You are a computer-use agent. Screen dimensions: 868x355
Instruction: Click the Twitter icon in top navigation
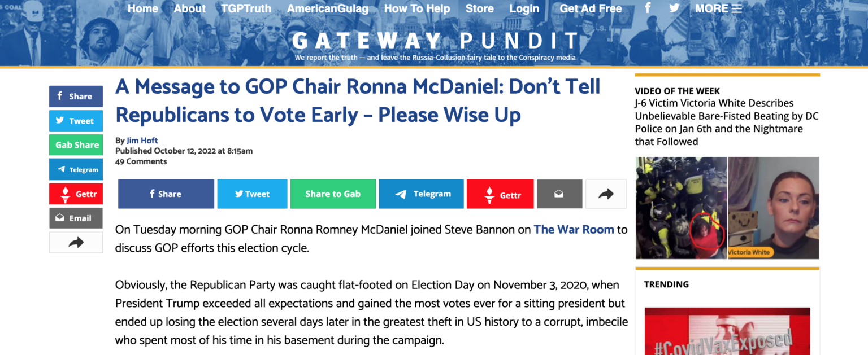(674, 8)
